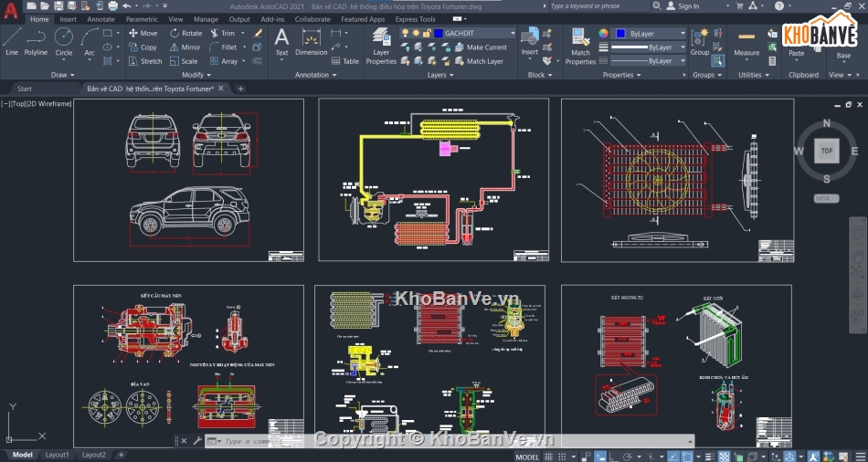Click the Start file tab
This screenshot has height=462, width=868.
(x=25, y=89)
